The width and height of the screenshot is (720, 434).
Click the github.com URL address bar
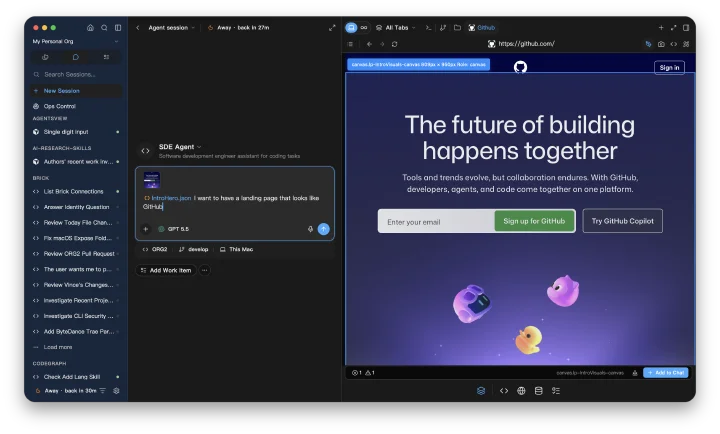tap(521, 44)
